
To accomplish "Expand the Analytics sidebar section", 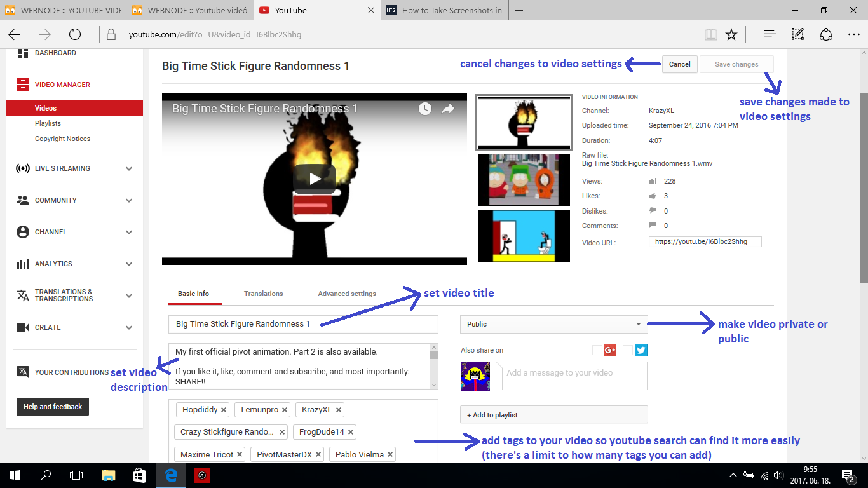I will pos(129,264).
